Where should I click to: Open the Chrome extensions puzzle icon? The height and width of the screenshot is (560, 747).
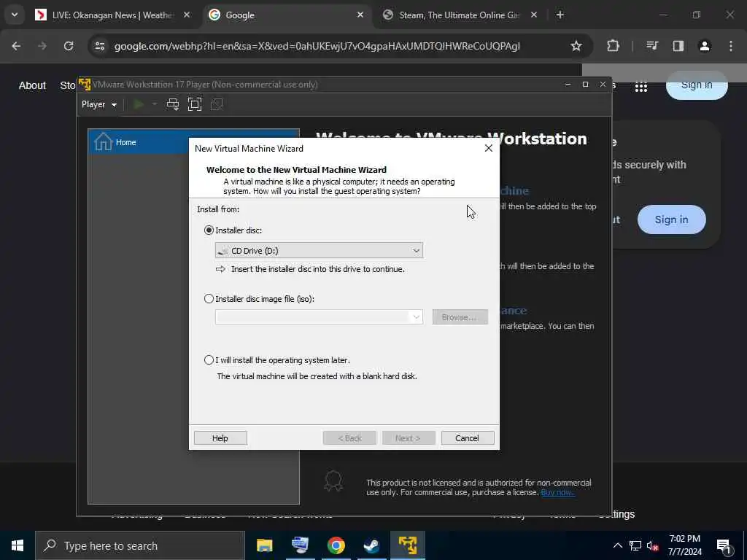pyautogui.click(x=613, y=46)
